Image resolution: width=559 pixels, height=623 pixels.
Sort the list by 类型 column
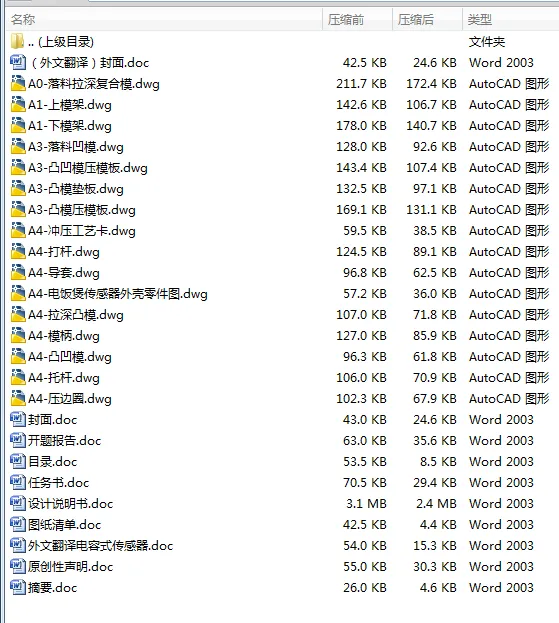[x=511, y=19]
